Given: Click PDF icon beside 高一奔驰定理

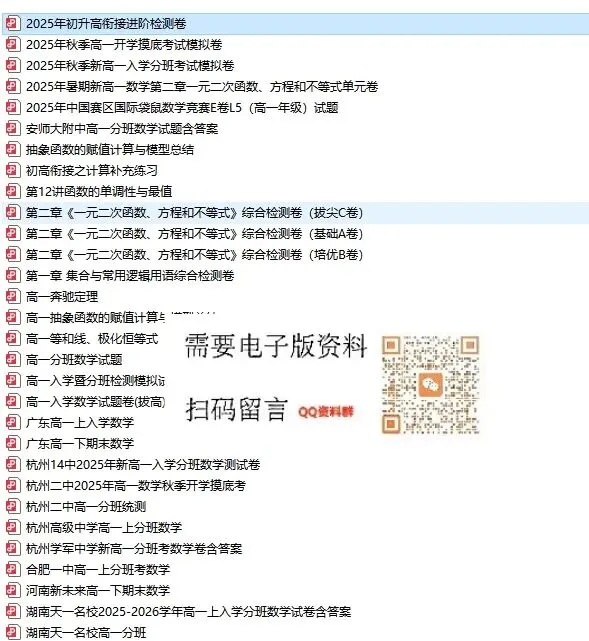Looking at the screenshot, I should point(13,296).
